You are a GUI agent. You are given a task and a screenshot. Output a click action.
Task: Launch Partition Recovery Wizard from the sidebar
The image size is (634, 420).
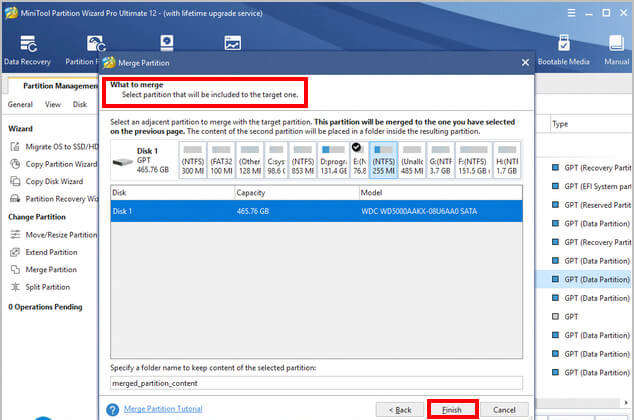pos(54,198)
